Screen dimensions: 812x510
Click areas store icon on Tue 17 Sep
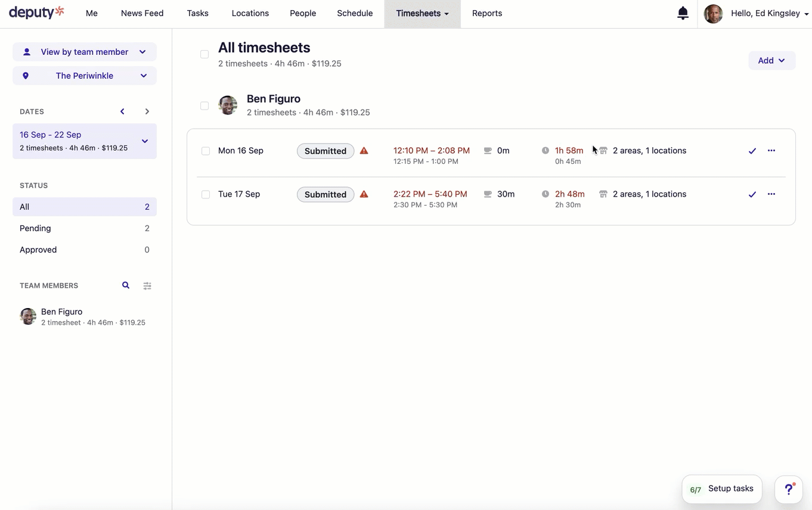pyautogui.click(x=603, y=194)
